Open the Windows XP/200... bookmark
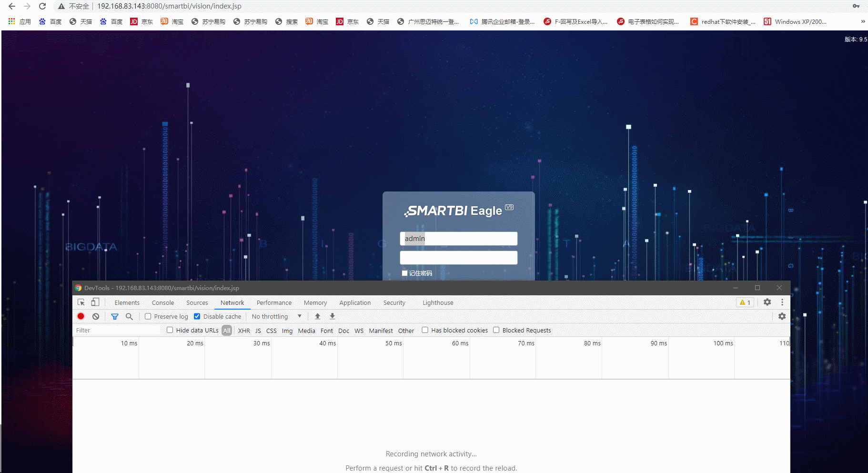Viewport: 868px width, 473px height. 795,21
